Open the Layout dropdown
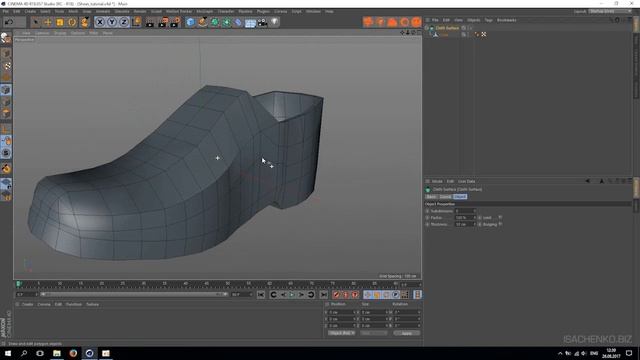The height and width of the screenshot is (360, 640). pos(609,11)
